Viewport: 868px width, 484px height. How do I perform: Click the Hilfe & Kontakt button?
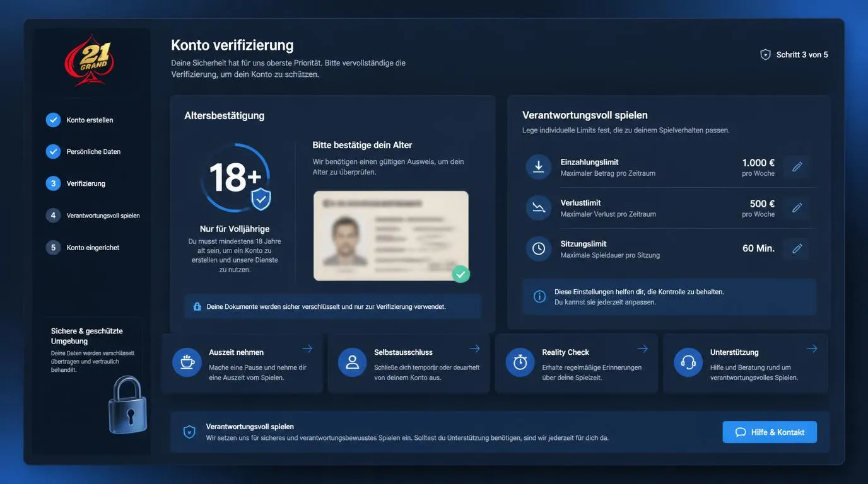coord(770,432)
